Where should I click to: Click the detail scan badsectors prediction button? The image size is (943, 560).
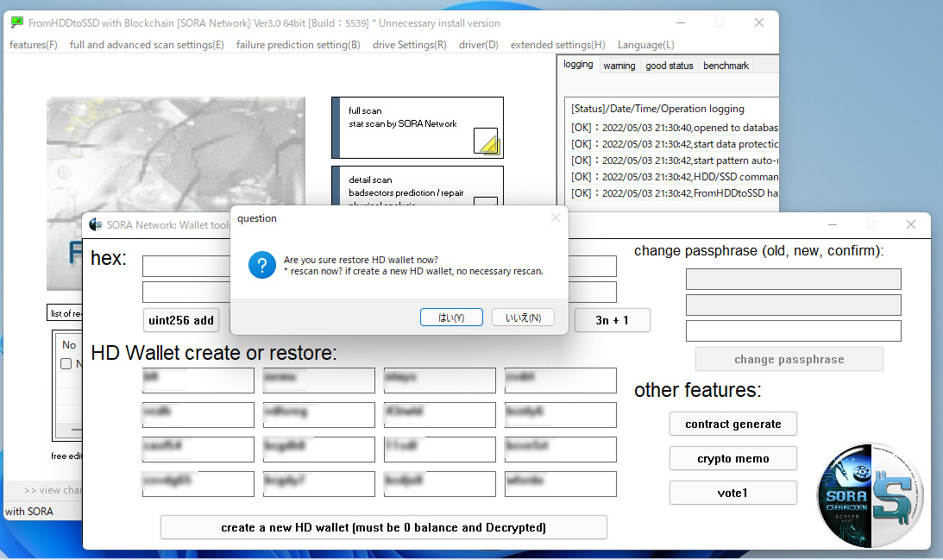coord(418,186)
